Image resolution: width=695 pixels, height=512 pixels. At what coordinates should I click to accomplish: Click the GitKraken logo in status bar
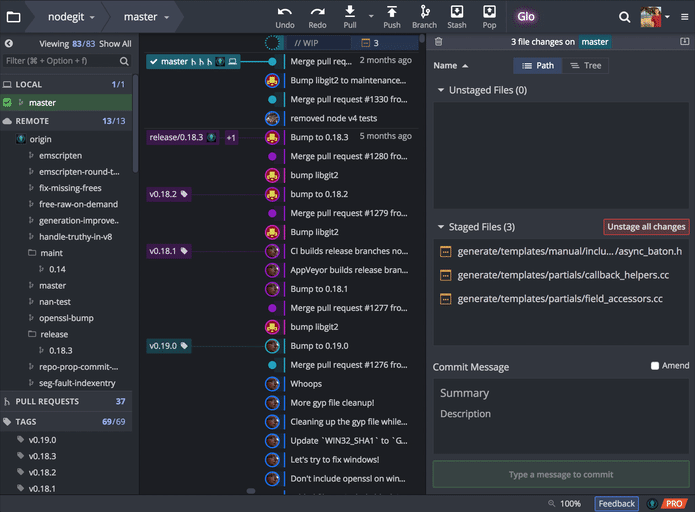coord(652,504)
